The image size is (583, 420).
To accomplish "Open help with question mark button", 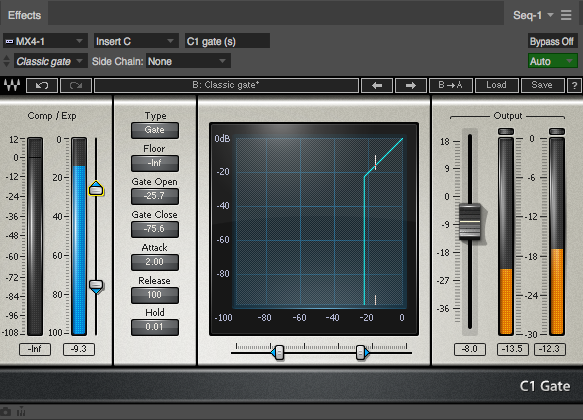I will 574,85.
